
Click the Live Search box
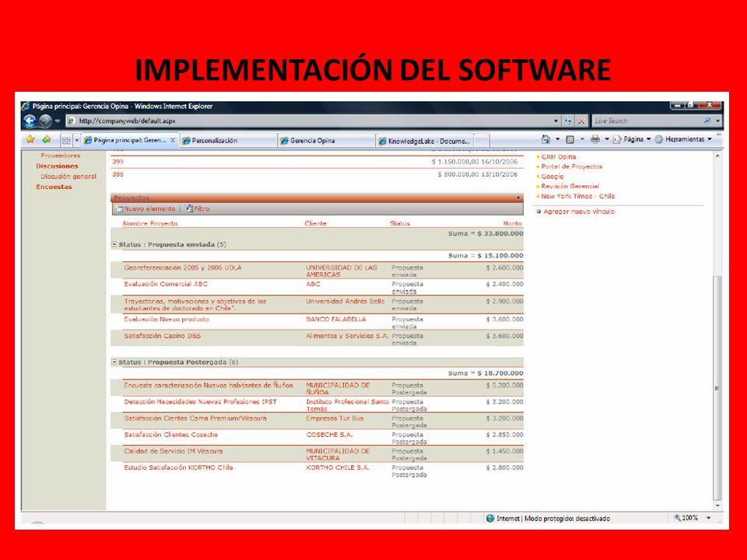click(x=647, y=121)
